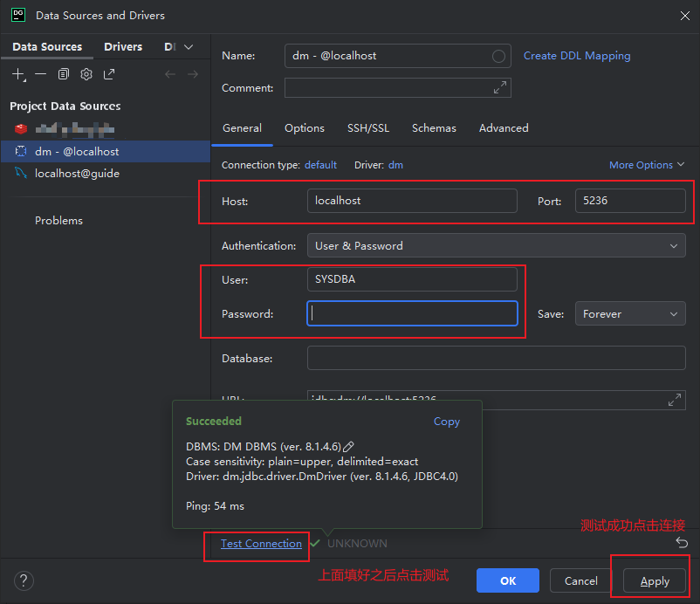This screenshot has height=604, width=700.
Task: Open the Authentication User & Password dropdown
Action: (x=496, y=245)
